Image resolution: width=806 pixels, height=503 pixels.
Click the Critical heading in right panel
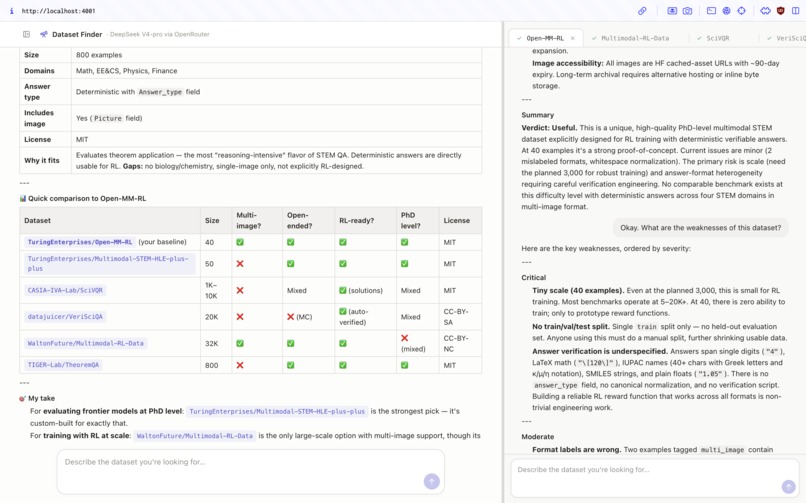tap(534, 277)
